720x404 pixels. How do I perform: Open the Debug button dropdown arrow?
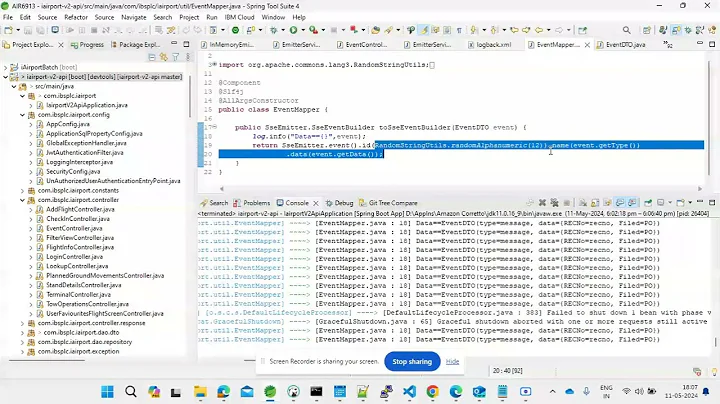tap(282, 30)
